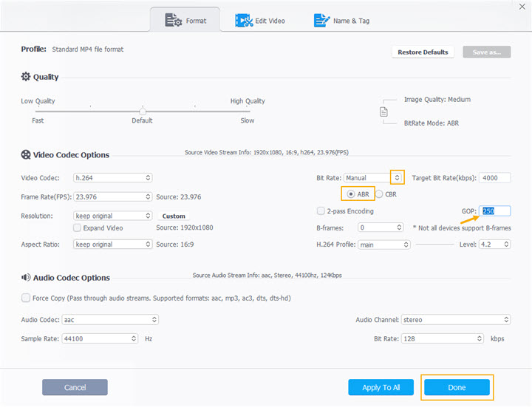Click the Video Codec Options film reel icon

click(26, 154)
